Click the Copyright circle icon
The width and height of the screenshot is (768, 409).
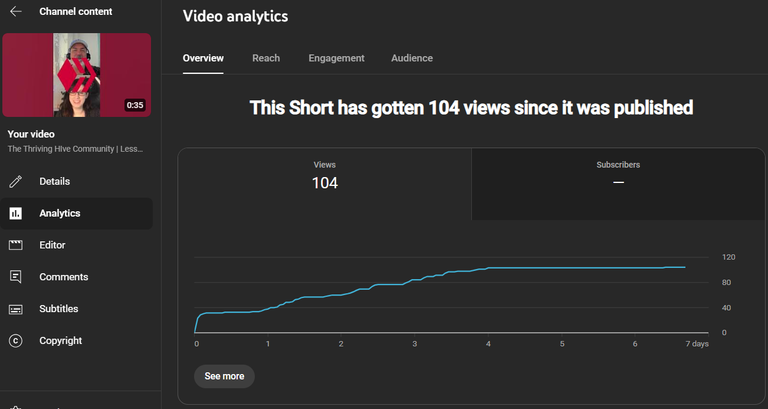coord(16,341)
